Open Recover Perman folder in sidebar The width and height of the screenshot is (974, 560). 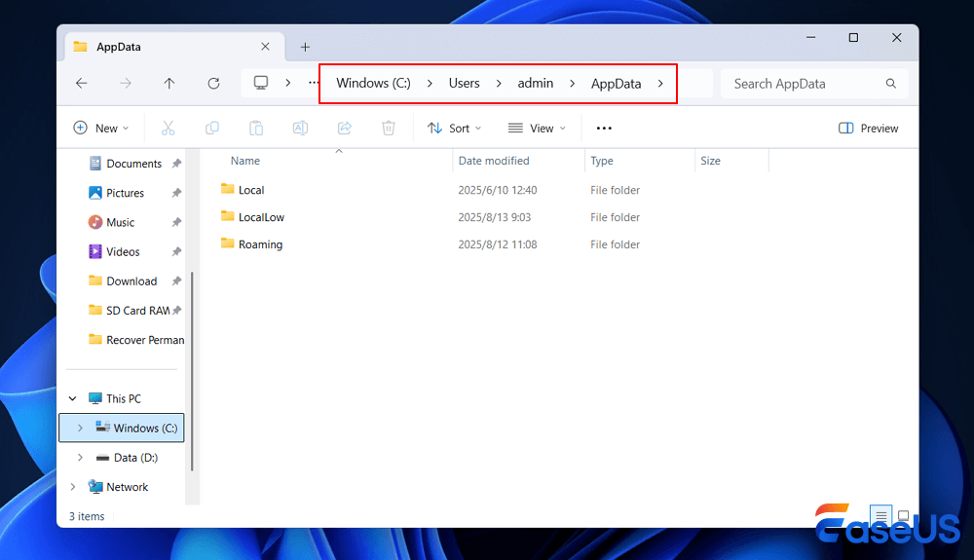click(x=136, y=340)
